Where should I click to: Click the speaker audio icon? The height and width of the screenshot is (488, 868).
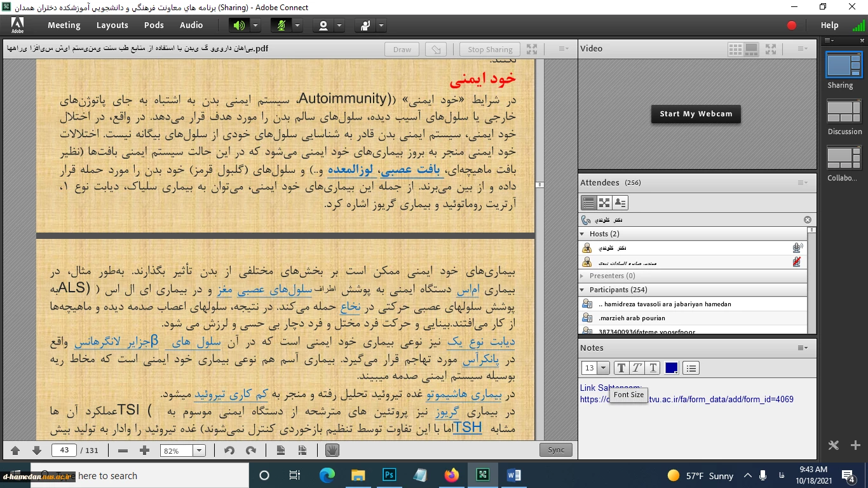(239, 25)
